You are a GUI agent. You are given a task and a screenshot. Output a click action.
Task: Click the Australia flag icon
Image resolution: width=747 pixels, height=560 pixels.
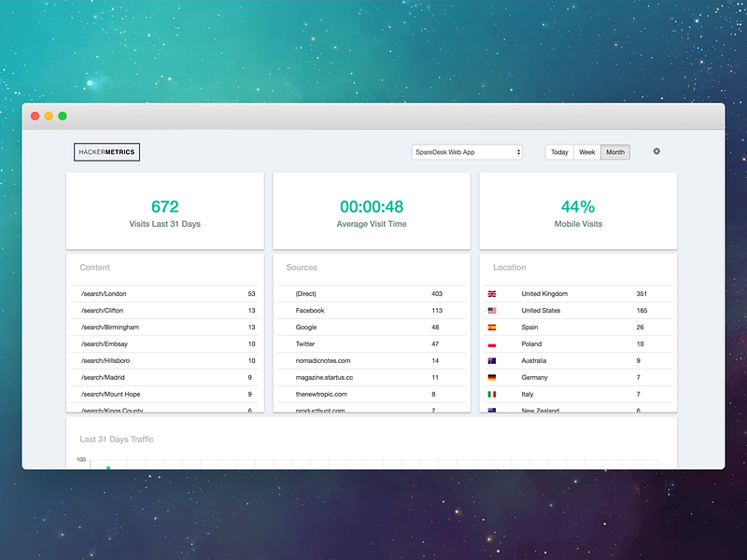pyautogui.click(x=491, y=360)
